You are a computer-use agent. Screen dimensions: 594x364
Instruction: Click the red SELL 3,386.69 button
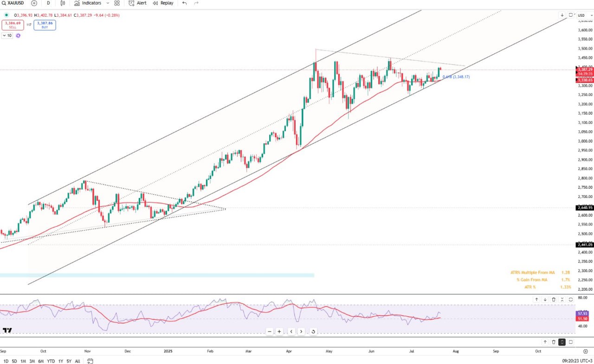[x=13, y=25]
